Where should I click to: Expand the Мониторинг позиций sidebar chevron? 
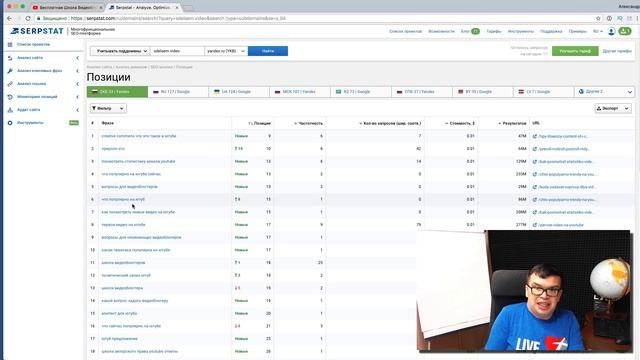click(78, 97)
